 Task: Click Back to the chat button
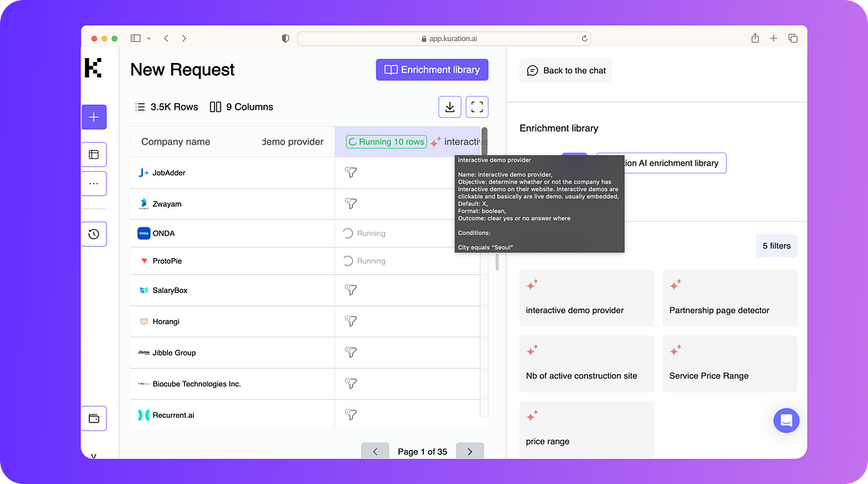click(566, 70)
